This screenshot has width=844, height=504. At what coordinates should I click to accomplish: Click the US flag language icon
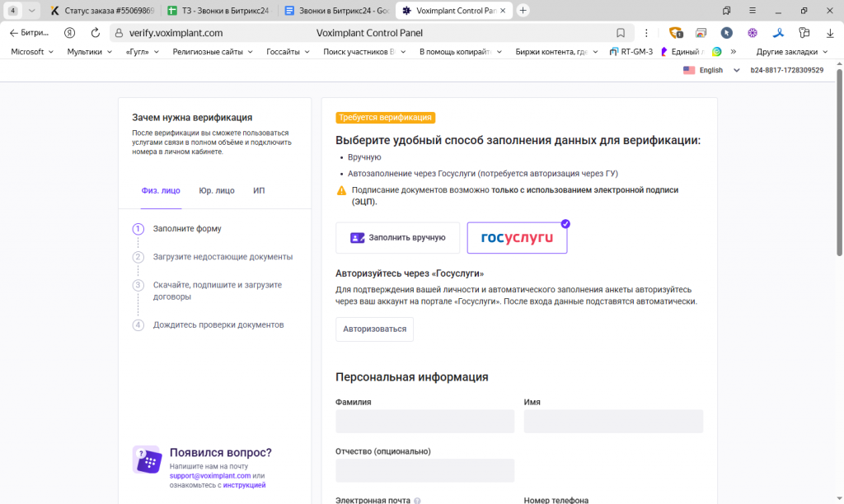click(x=689, y=70)
